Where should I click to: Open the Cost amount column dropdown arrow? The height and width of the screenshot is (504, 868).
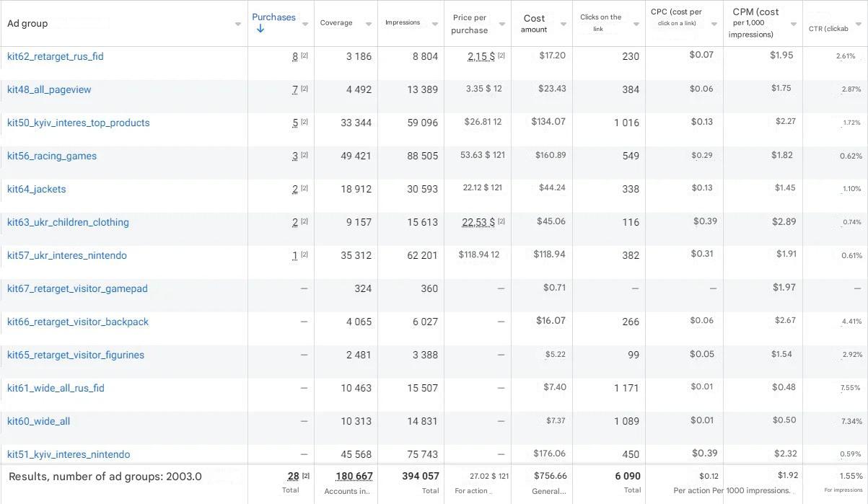tap(564, 25)
